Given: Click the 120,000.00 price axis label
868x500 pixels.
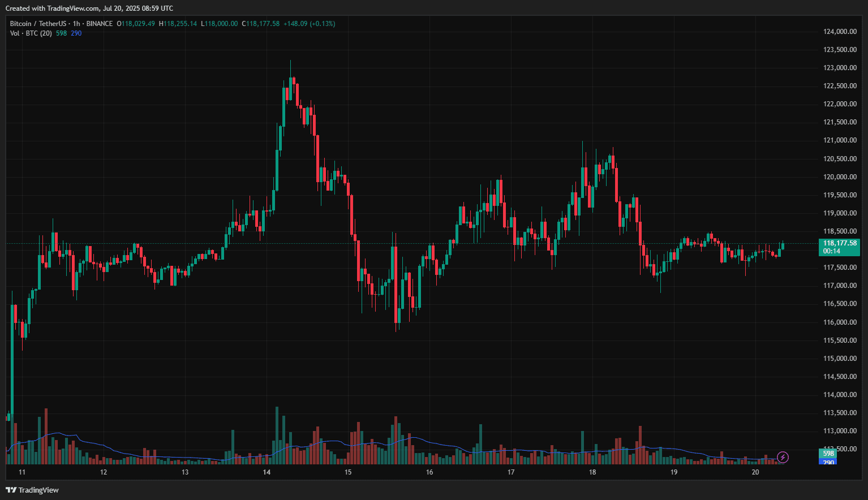Looking at the screenshot, I should click(840, 177).
